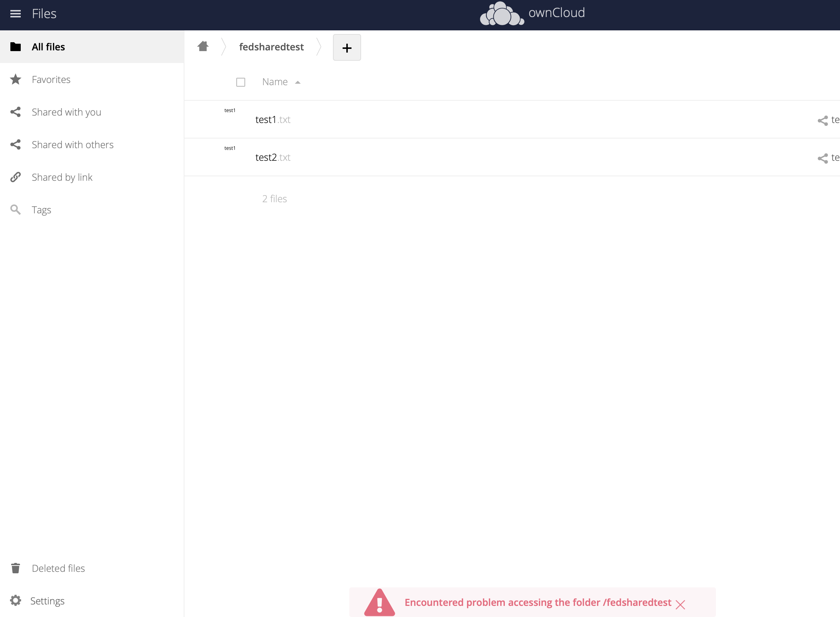Viewport: 840px width, 617px height.
Task: Toggle the select-all files checkbox
Action: pos(240,82)
